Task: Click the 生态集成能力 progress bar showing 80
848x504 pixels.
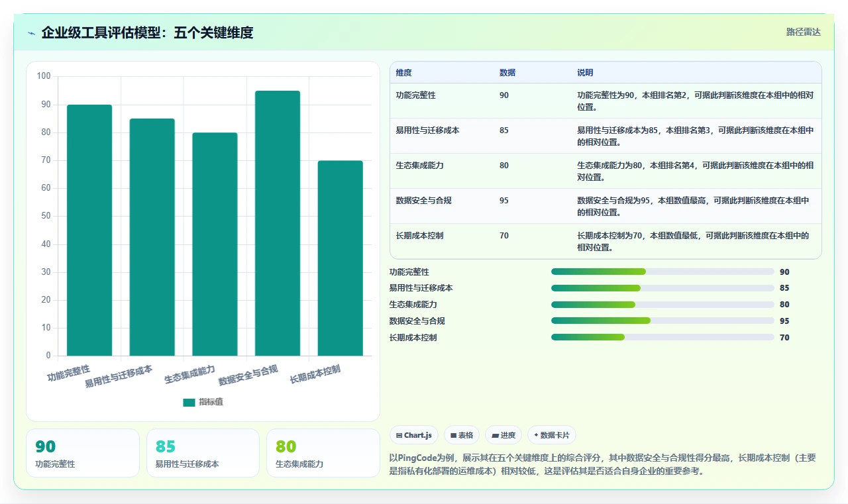Action: [662, 305]
